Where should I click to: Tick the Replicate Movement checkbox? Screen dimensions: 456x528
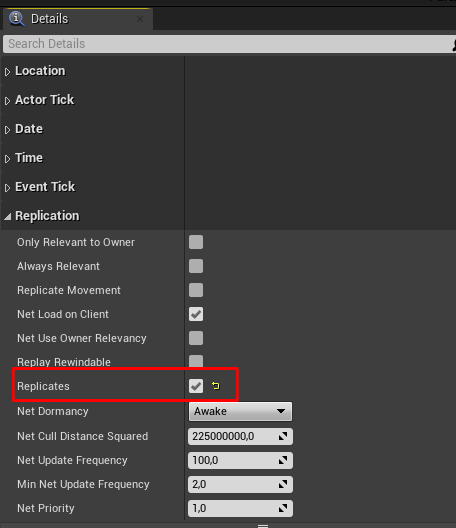(196, 290)
